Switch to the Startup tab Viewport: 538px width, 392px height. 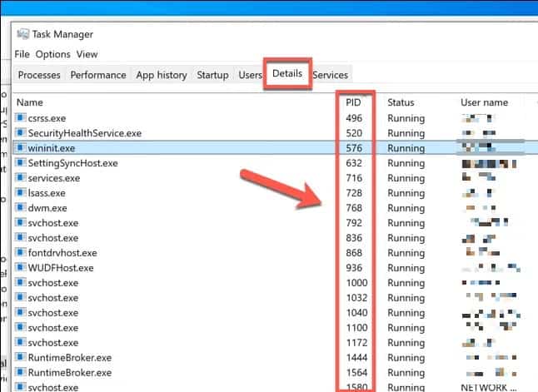[212, 75]
